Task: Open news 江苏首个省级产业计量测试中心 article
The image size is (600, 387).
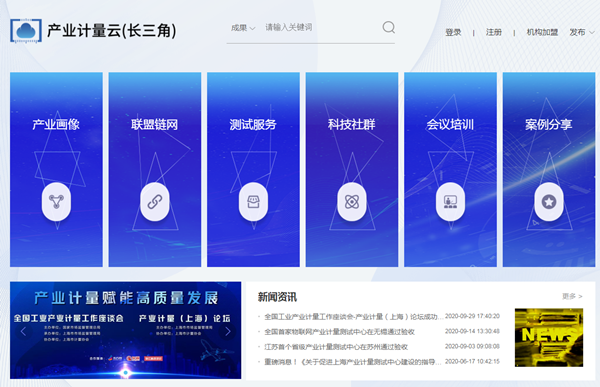Action: click(336, 347)
